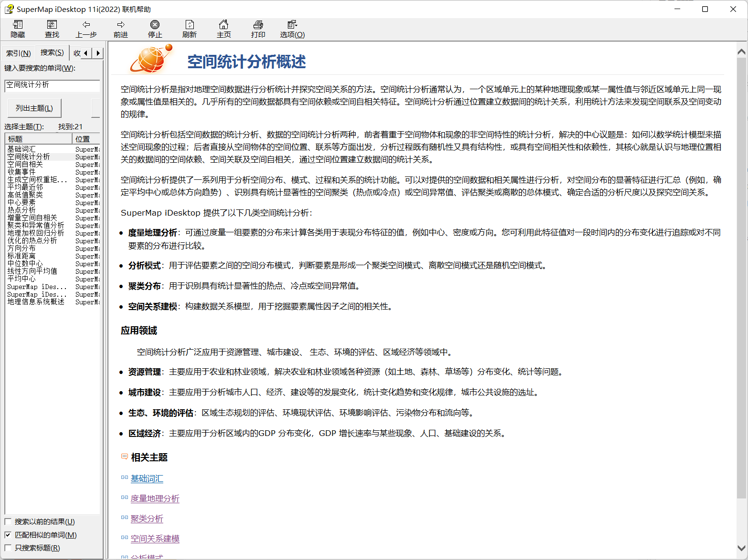The width and height of the screenshot is (748, 560).
Task: Select 中位数中心 in the topic list
Action: (x=25, y=264)
